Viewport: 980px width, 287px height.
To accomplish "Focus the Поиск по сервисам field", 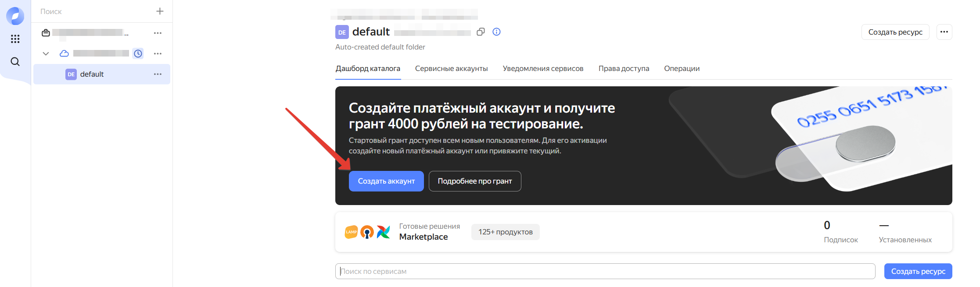I will point(605,271).
